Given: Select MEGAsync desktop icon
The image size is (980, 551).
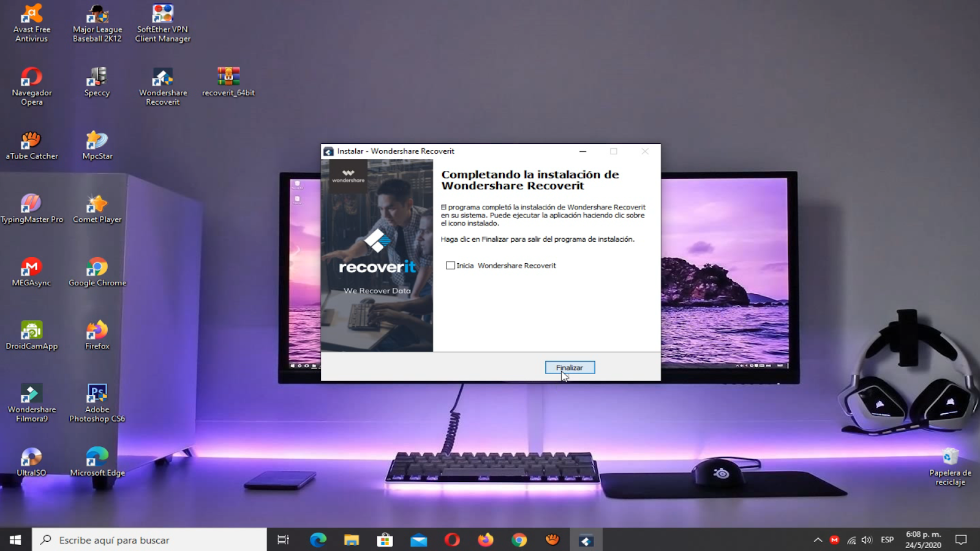Looking at the screenshot, I should [x=32, y=272].
